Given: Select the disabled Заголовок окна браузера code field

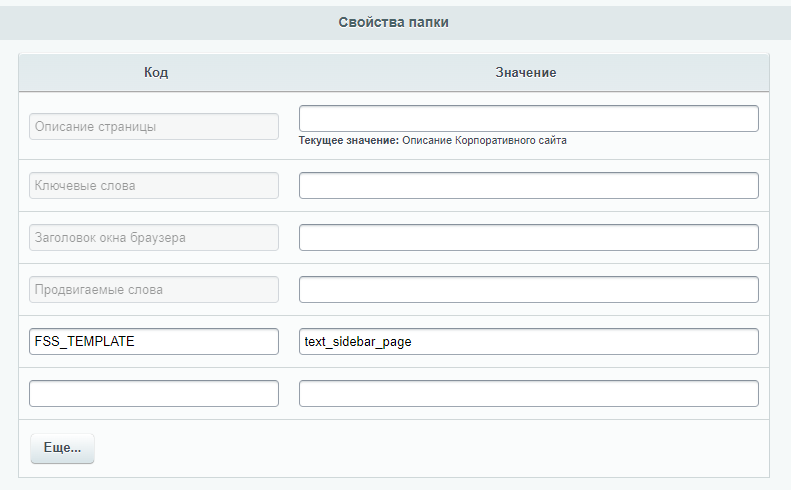Looking at the screenshot, I should coord(154,238).
